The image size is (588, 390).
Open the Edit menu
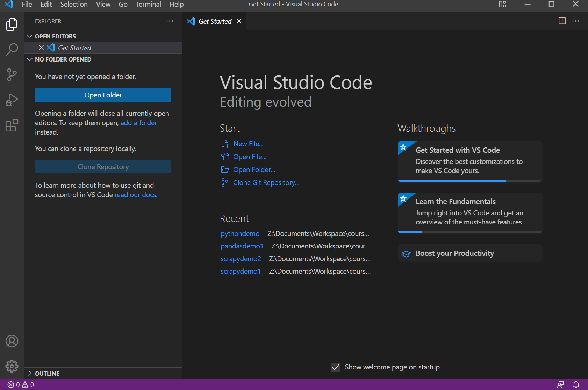click(x=46, y=4)
